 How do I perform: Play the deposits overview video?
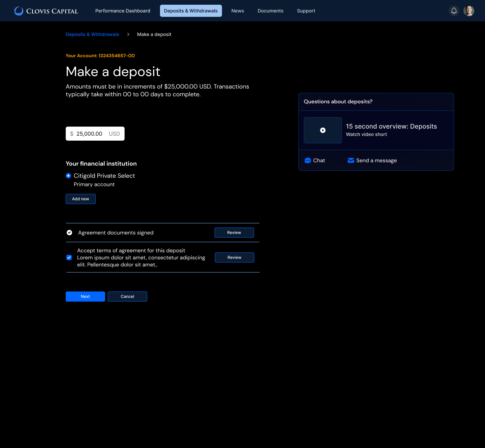pyautogui.click(x=323, y=130)
